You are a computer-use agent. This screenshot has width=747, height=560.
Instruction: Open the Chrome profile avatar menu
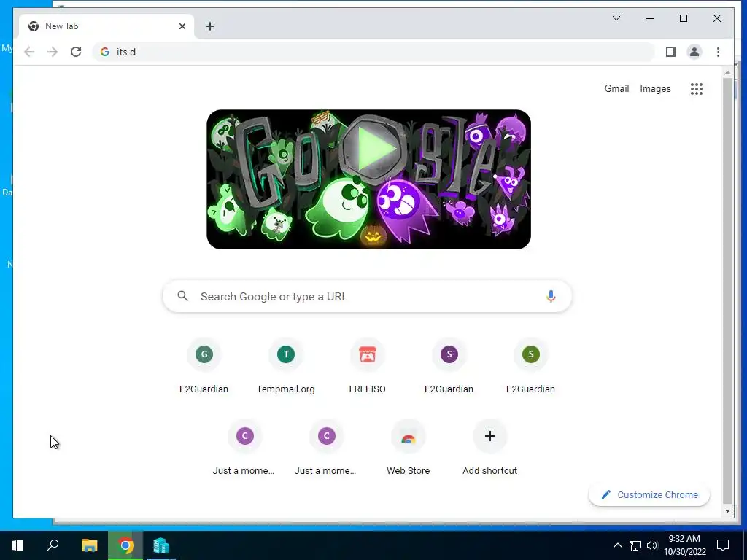pos(694,52)
